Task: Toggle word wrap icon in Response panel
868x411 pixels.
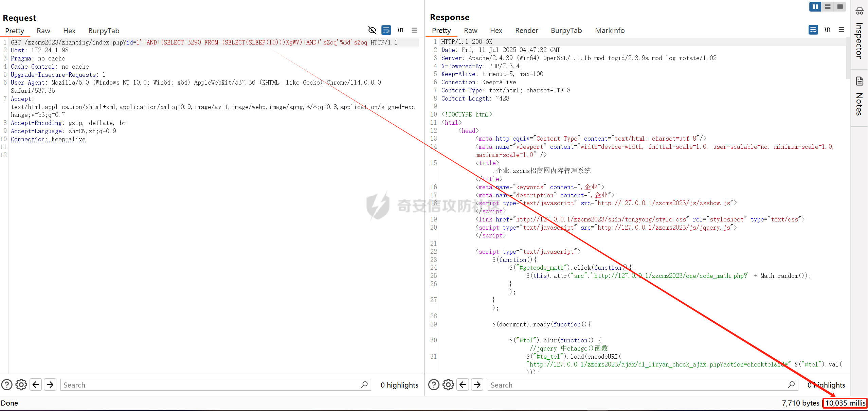Action: [x=813, y=30]
